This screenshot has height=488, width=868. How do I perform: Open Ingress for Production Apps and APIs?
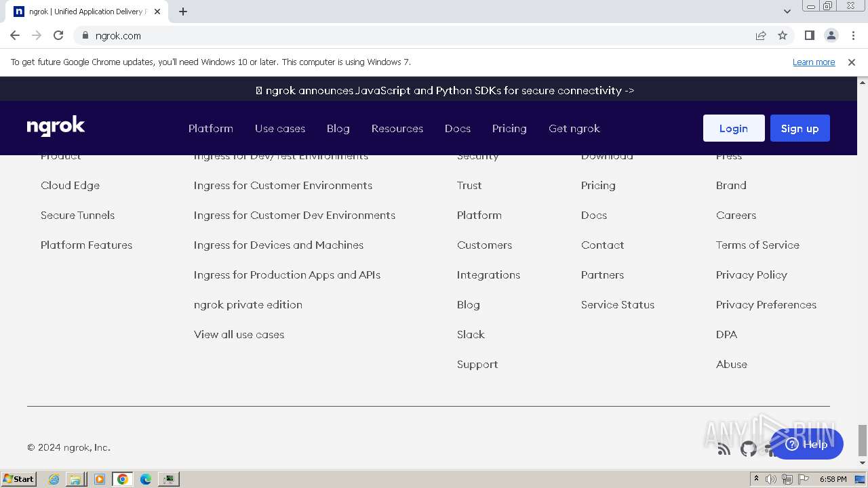(287, 274)
